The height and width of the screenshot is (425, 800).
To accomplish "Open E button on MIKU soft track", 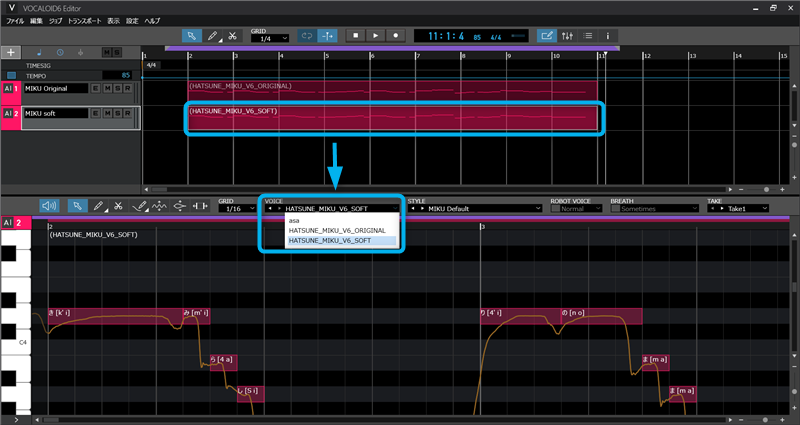I will click(95, 113).
